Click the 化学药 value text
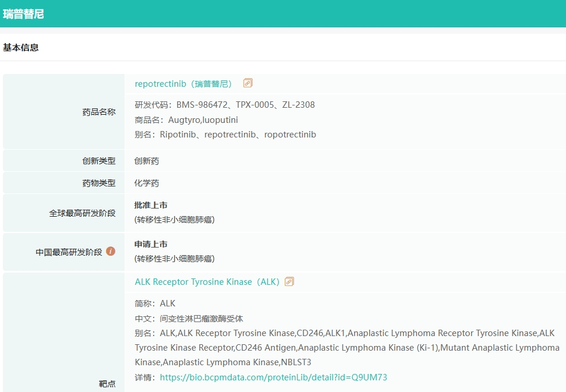This screenshot has height=392, width=566. [x=147, y=183]
